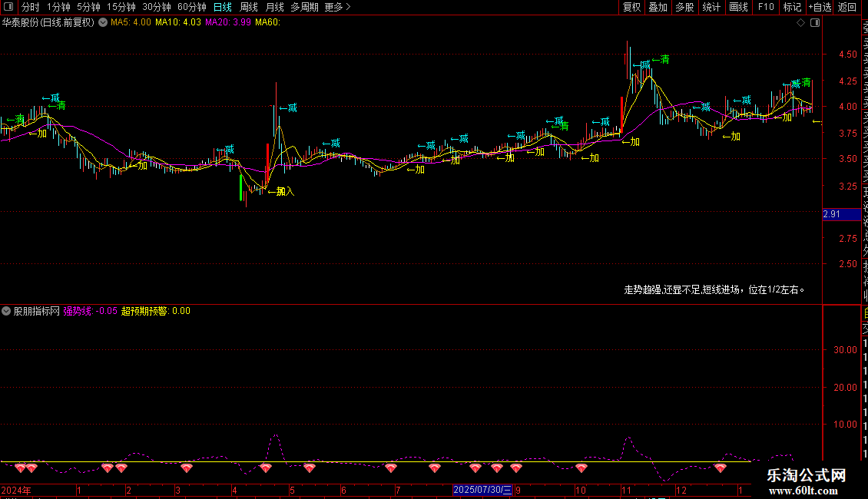
Task: Select the 15分钟 period
Action: tap(121, 7)
